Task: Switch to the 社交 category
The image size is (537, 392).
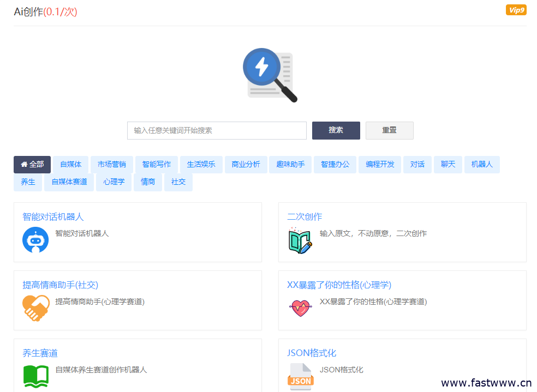Action: 178,182
